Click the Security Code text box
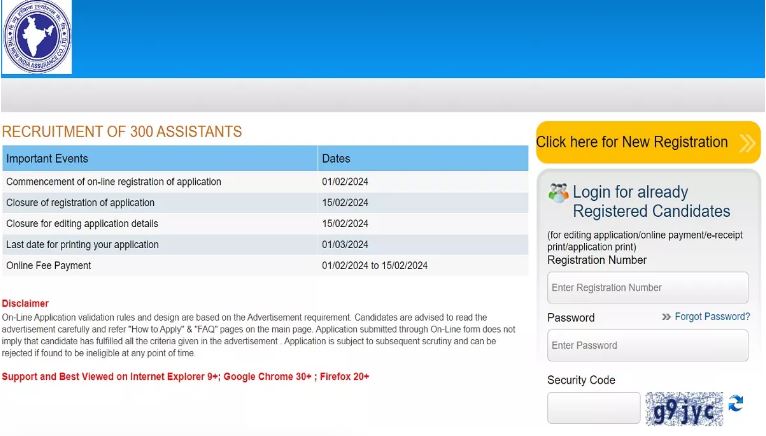The height and width of the screenshot is (436, 766). pos(593,408)
